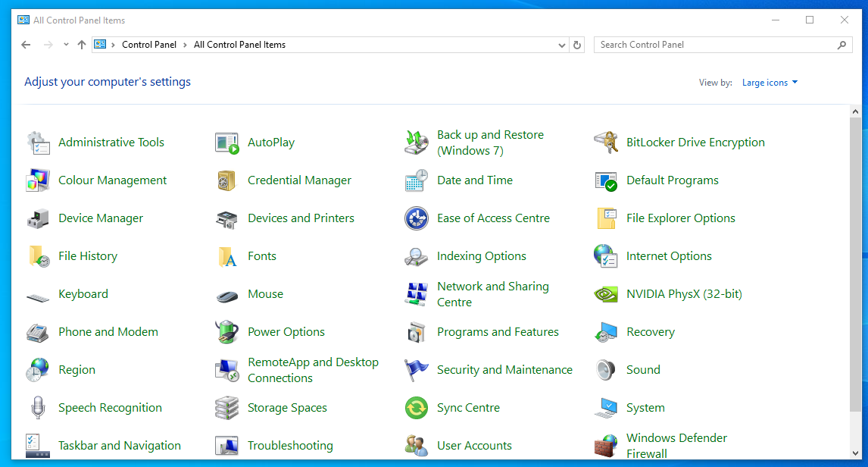Click the File History folder icon
The image size is (868, 467).
[x=38, y=256]
